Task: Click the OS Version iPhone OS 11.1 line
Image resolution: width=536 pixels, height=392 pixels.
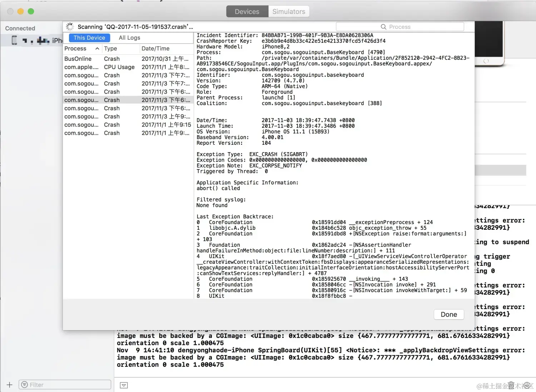Action: 263,132
